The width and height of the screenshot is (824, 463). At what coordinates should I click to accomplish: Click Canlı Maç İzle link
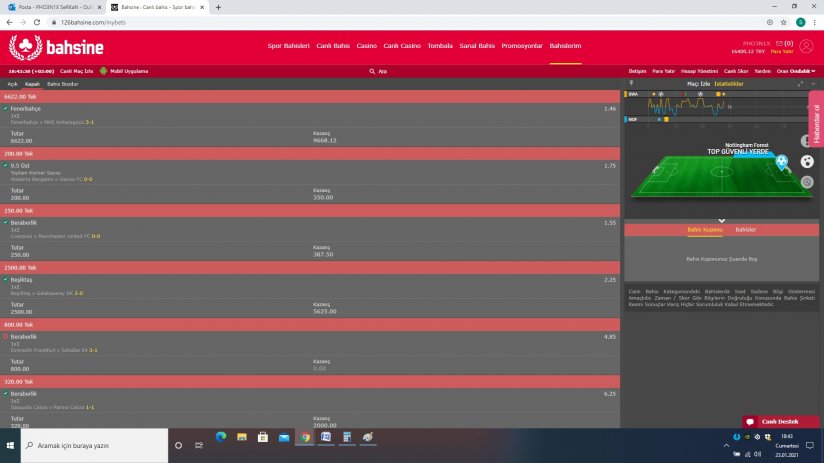(76, 71)
